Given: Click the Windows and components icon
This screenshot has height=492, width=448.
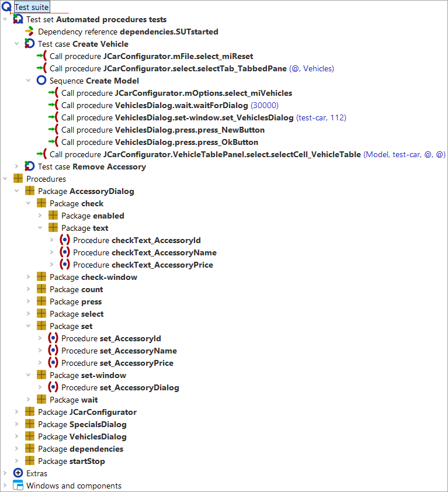Looking at the screenshot, I should [18, 486].
